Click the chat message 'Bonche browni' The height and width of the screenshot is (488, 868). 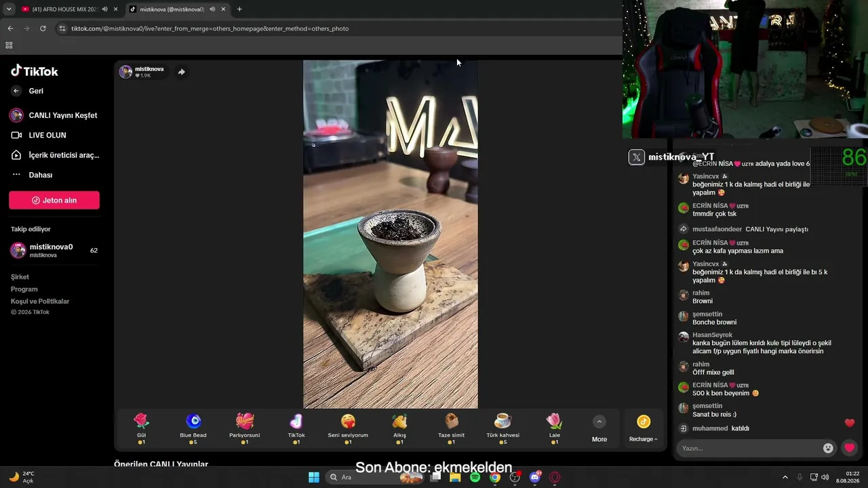coord(714,322)
